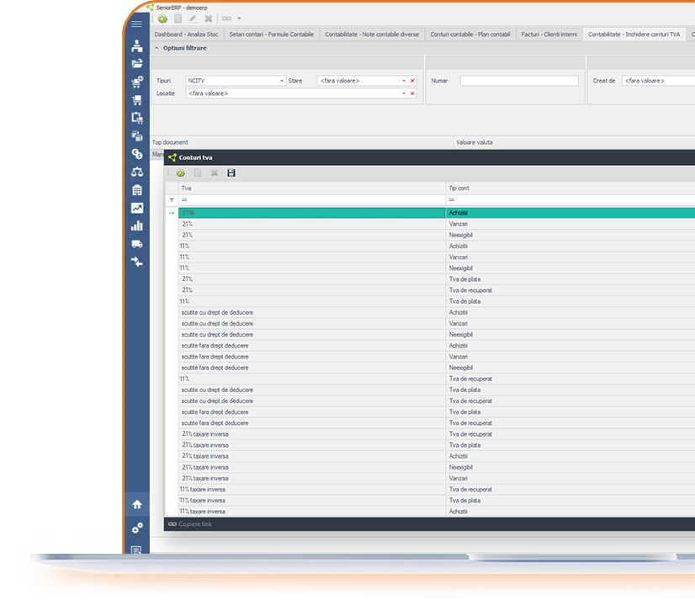The height and width of the screenshot is (616, 695).
Task: Expand the Stare dropdown arrow
Action: point(402,81)
